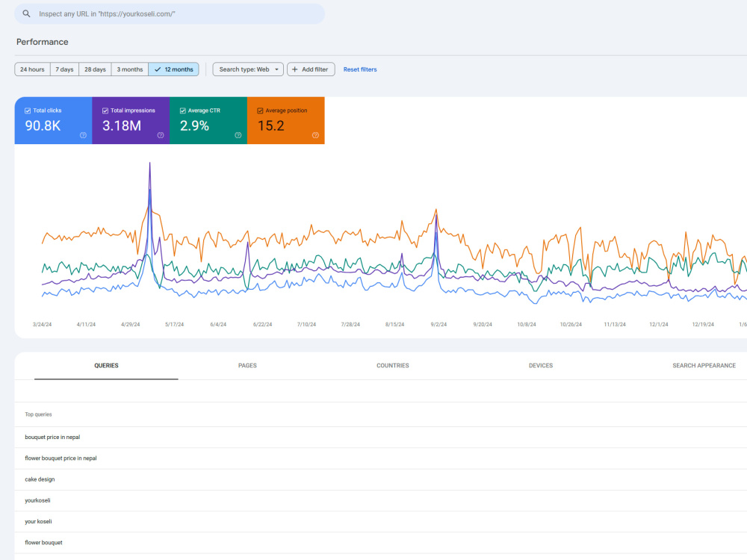Image resolution: width=747 pixels, height=560 pixels.
Task: Switch to the Pages tab
Action: [247, 366]
